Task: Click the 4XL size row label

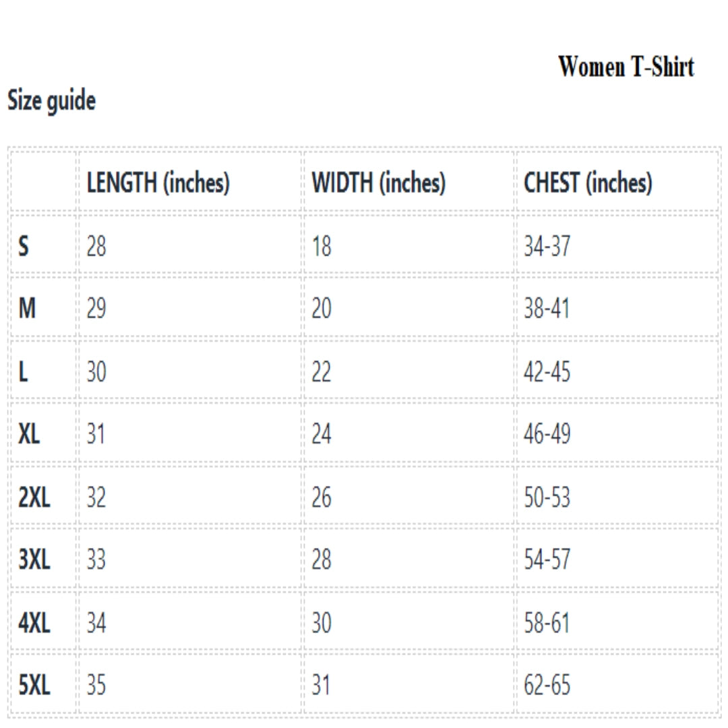Action: coord(34,623)
